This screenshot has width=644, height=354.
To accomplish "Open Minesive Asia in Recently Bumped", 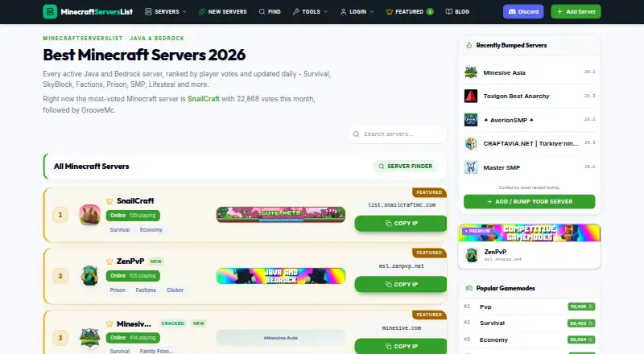I will coord(505,72).
